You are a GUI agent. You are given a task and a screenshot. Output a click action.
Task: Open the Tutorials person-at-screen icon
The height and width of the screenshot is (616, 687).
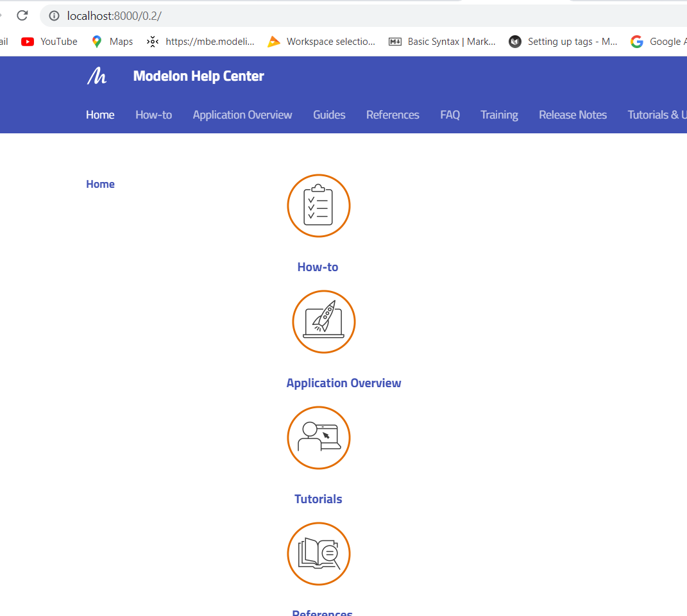[319, 438]
